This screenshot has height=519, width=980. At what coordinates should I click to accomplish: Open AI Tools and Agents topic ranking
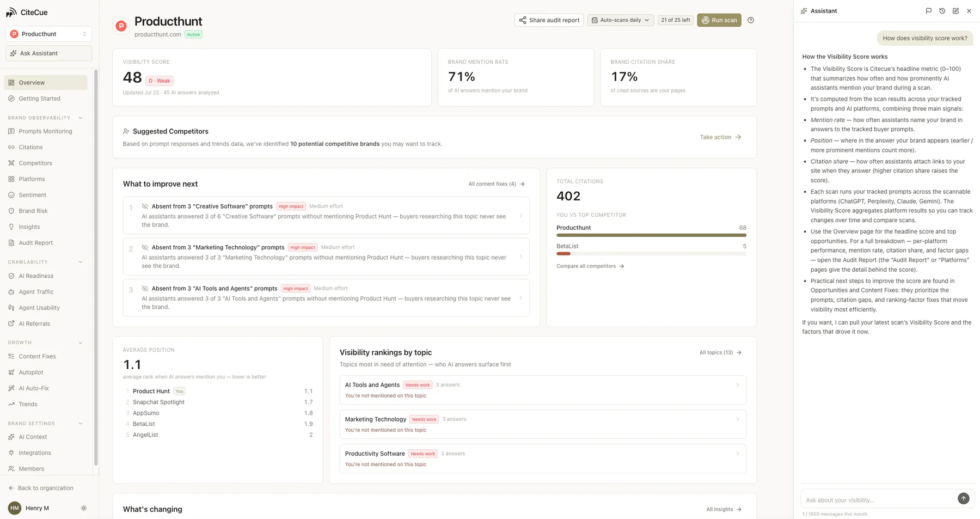click(x=543, y=390)
